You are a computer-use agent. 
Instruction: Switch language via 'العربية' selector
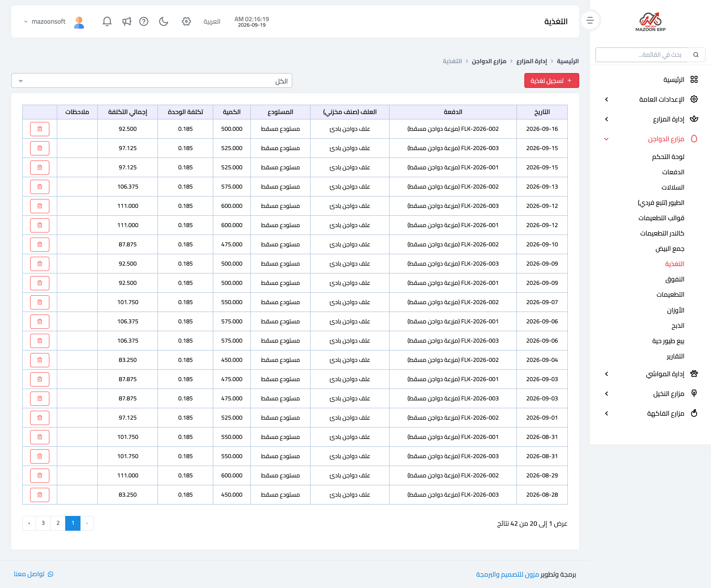pyautogui.click(x=212, y=22)
